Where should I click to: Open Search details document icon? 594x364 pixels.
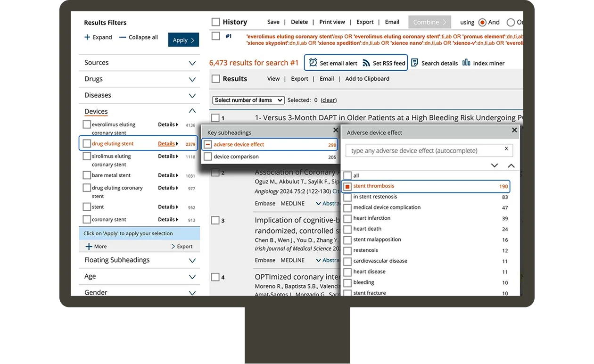click(x=414, y=63)
